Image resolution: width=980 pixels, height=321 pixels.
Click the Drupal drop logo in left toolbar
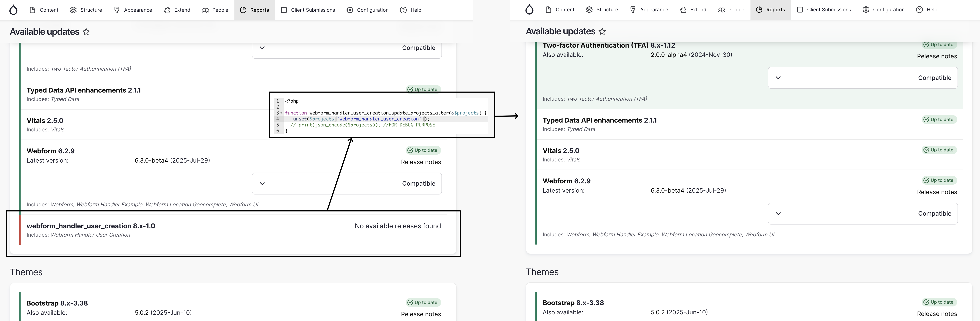(x=13, y=10)
